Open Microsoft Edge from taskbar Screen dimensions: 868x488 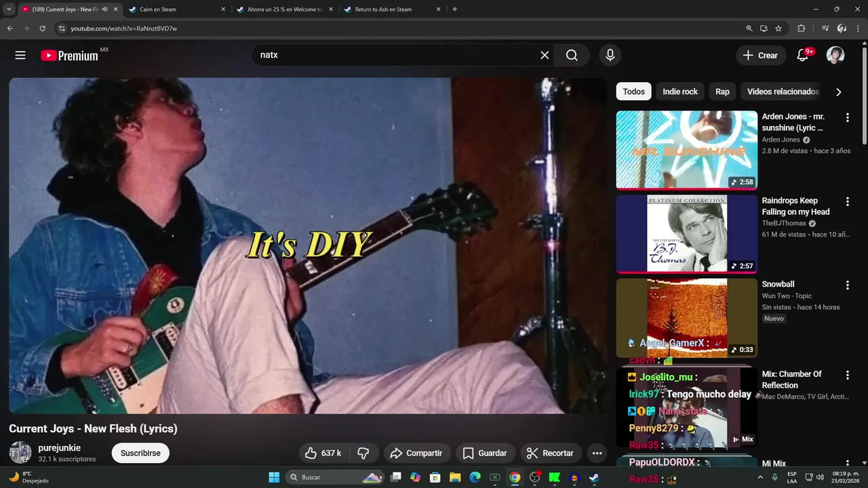tap(475, 477)
